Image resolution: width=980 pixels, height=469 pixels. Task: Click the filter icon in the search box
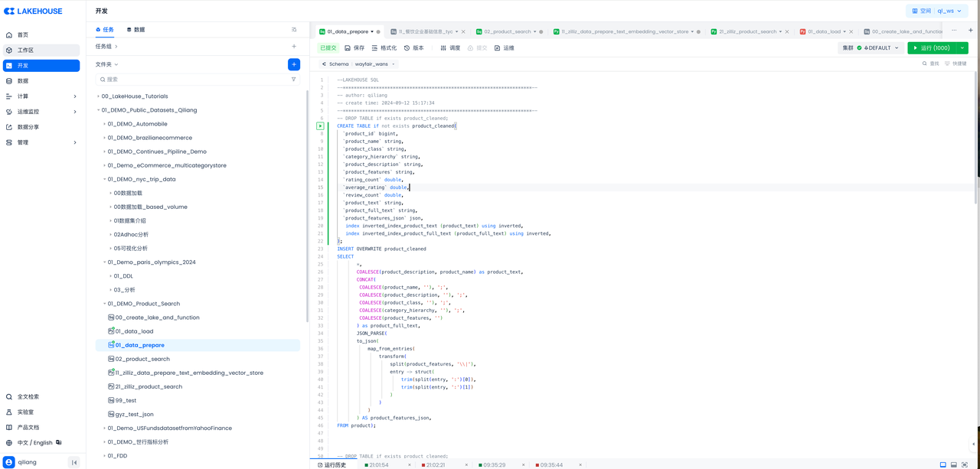coord(293,80)
